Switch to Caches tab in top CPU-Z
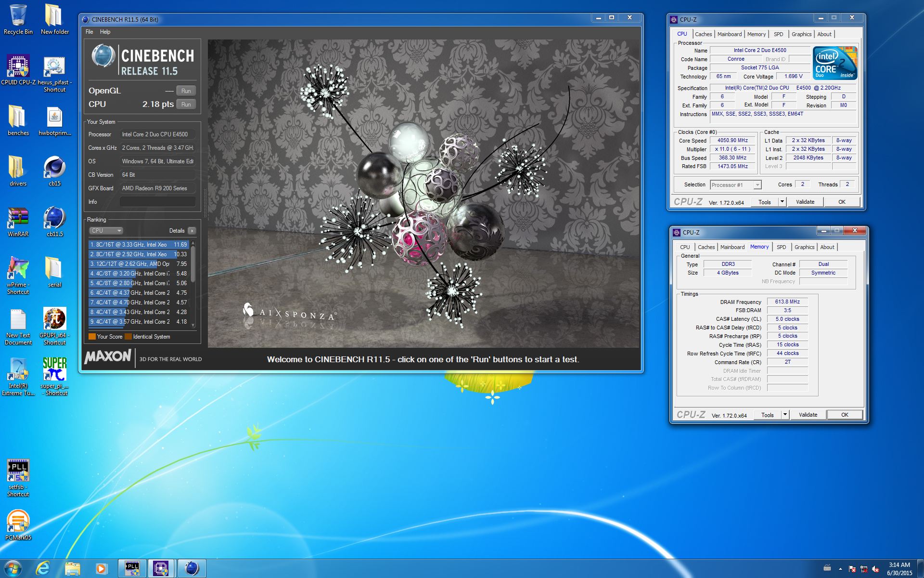Viewport: 924px width, 578px height. coord(703,34)
